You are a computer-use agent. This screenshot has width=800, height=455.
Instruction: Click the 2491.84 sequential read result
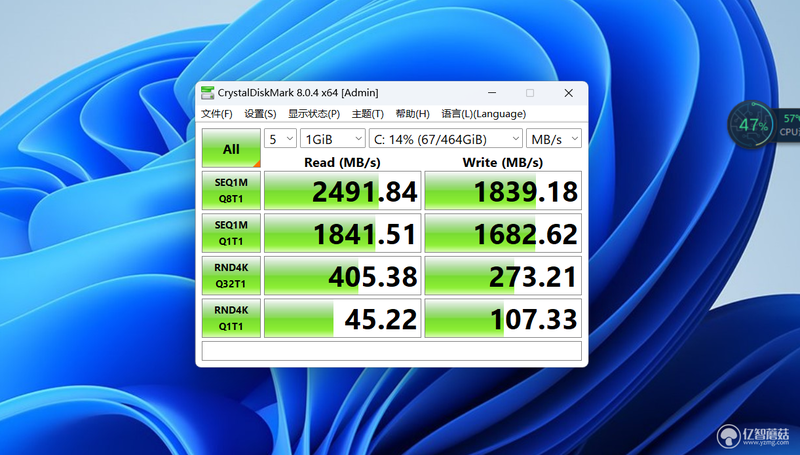[342, 191]
